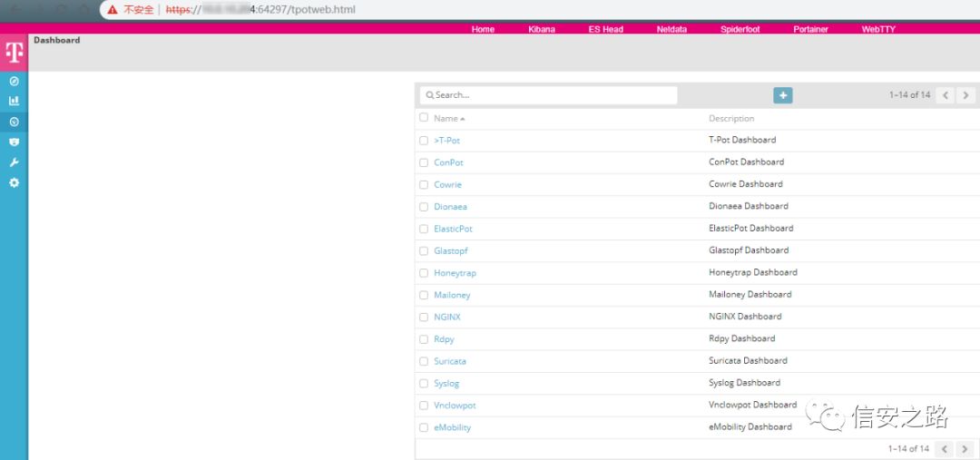Image resolution: width=980 pixels, height=460 pixels.
Task: Toggle the select-all checkbox in header
Action: click(424, 118)
